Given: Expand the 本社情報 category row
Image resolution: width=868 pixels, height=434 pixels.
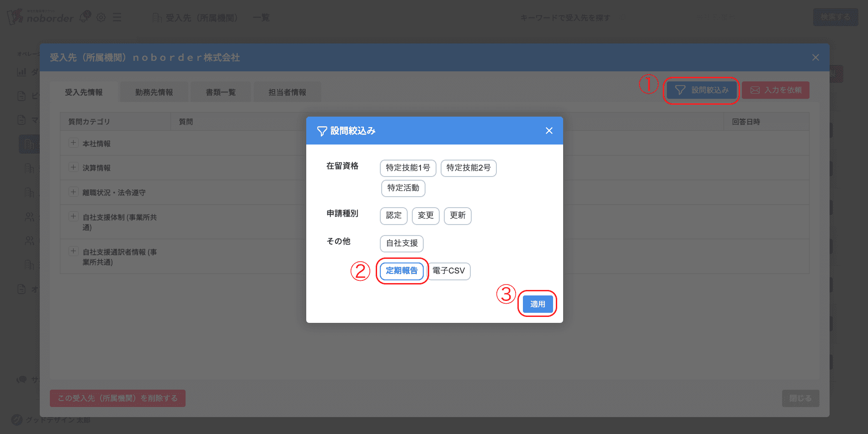Looking at the screenshot, I should tap(73, 143).
